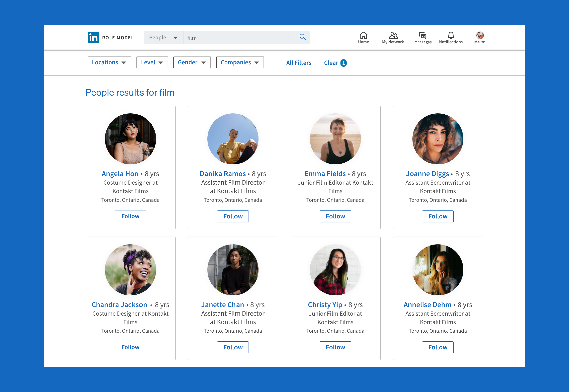Open the Messages icon

point(422,36)
